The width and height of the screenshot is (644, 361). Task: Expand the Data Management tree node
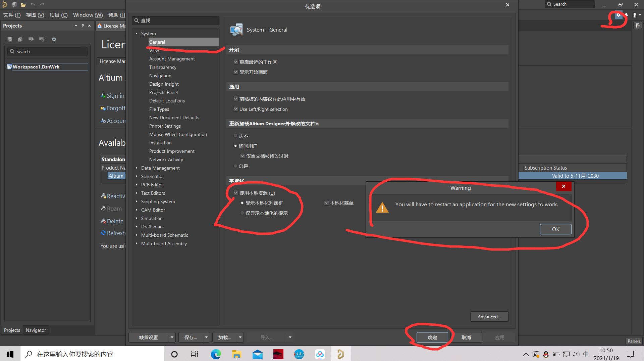tap(137, 168)
